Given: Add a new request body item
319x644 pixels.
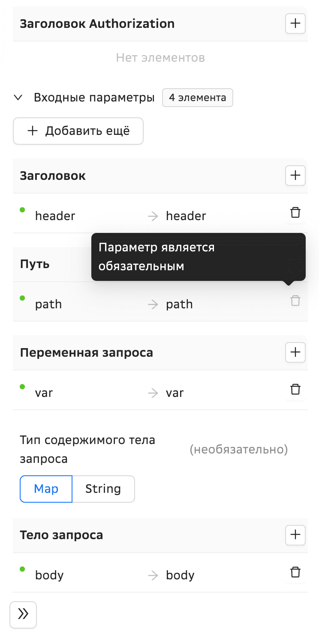Looking at the screenshot, I should (295, 535).
